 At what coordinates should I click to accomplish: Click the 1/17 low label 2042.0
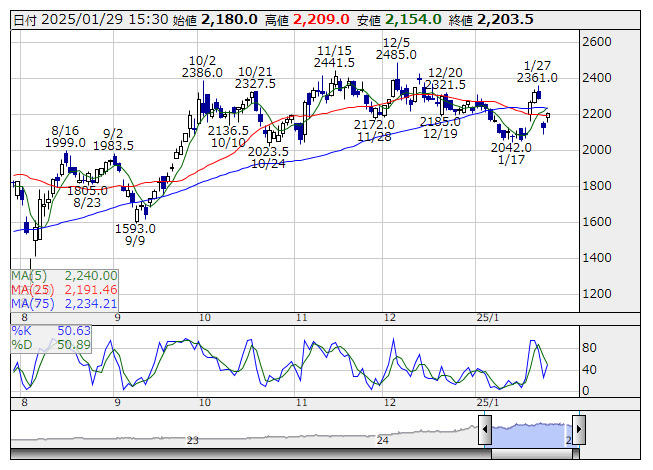512,147
